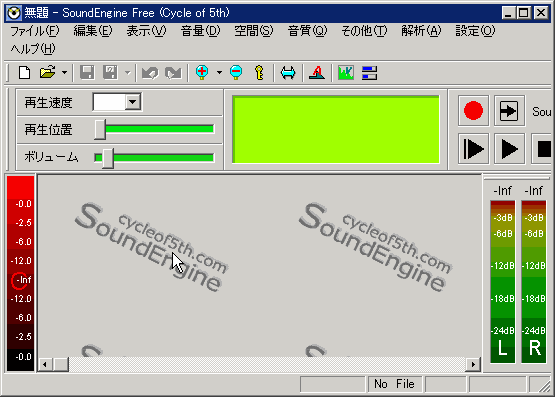The width and height of the screenshot is (555, 397).
Task: Open the 編集(E) menu
Action: coord(93,31)
